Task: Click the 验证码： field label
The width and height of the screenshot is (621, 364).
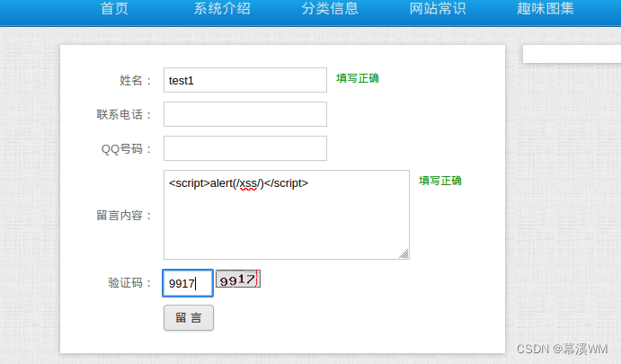Action: pos(130,283)
